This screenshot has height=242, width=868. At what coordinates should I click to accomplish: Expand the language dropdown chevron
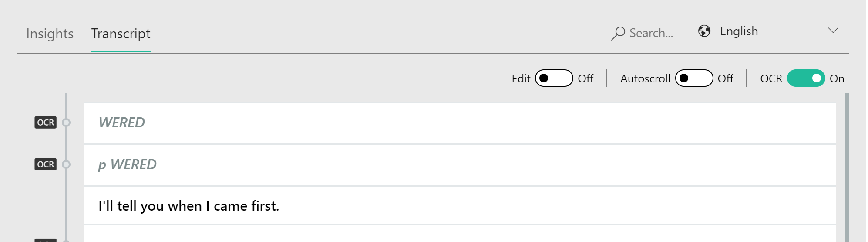(833, 31)
